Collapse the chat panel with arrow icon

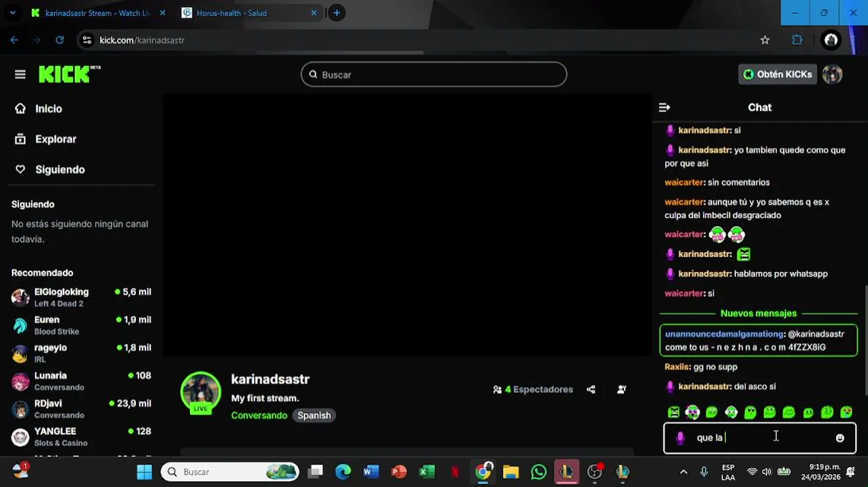click(665, 108)
